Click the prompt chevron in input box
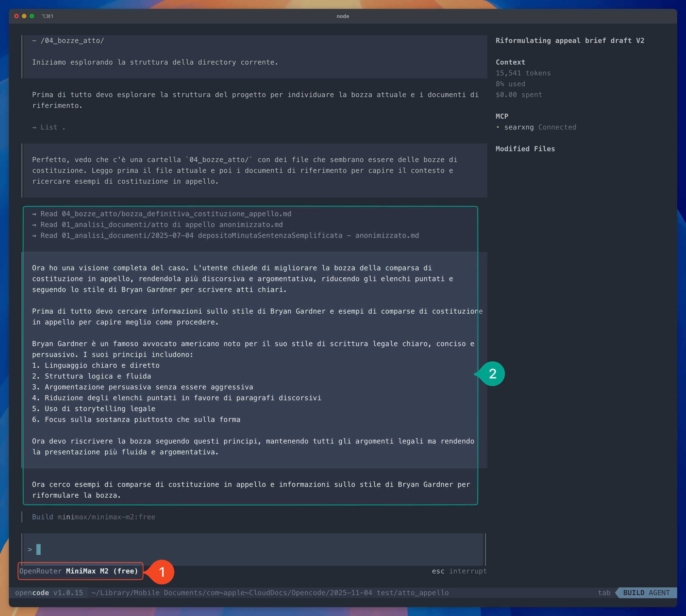Viewport: 686px width, 616px height. click(30, 549)
